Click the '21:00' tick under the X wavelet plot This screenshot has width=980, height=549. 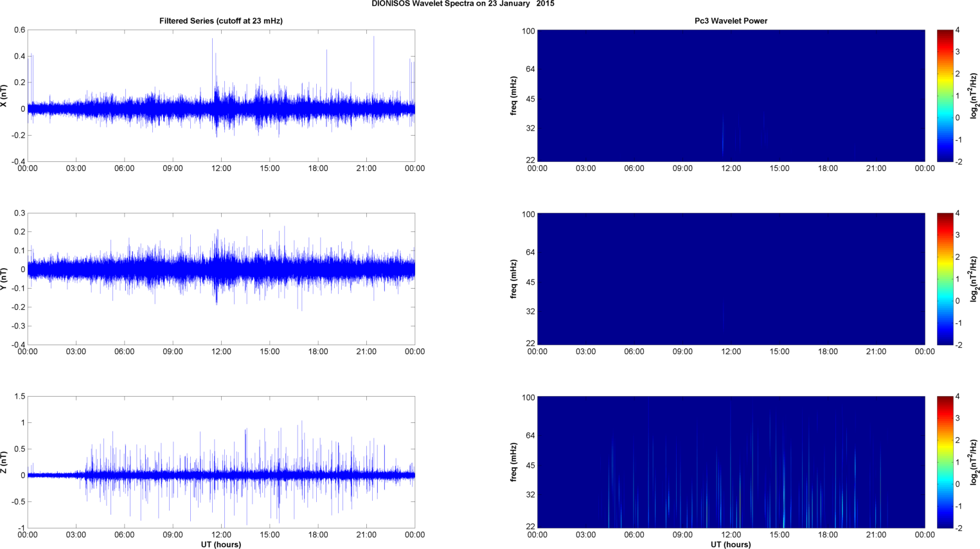coord(876,168)
